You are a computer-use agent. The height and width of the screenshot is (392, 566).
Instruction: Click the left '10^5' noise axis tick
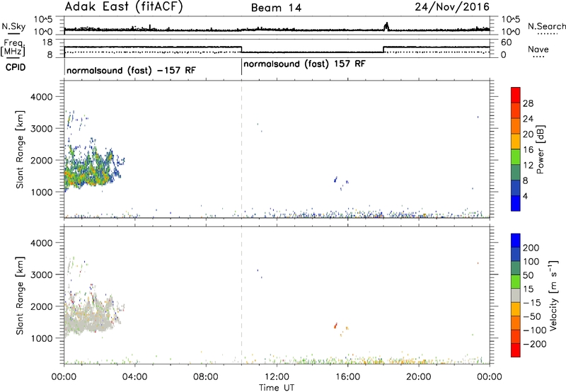tap(43, 20)
